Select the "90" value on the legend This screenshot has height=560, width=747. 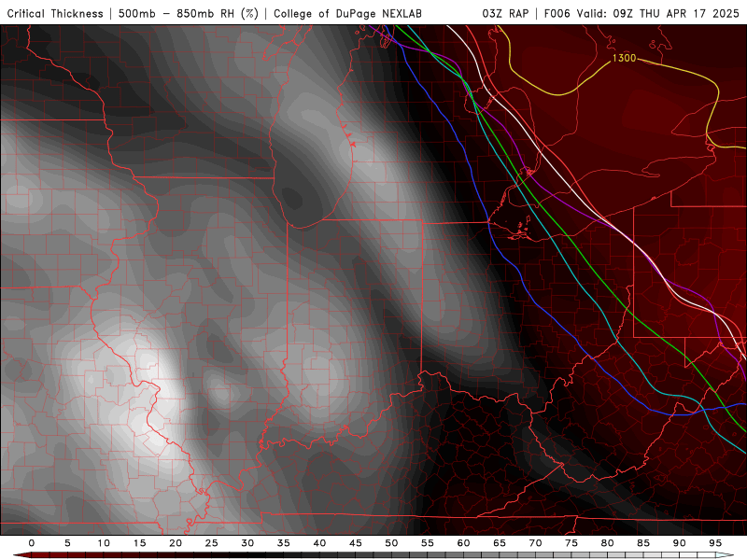point(680,543)
